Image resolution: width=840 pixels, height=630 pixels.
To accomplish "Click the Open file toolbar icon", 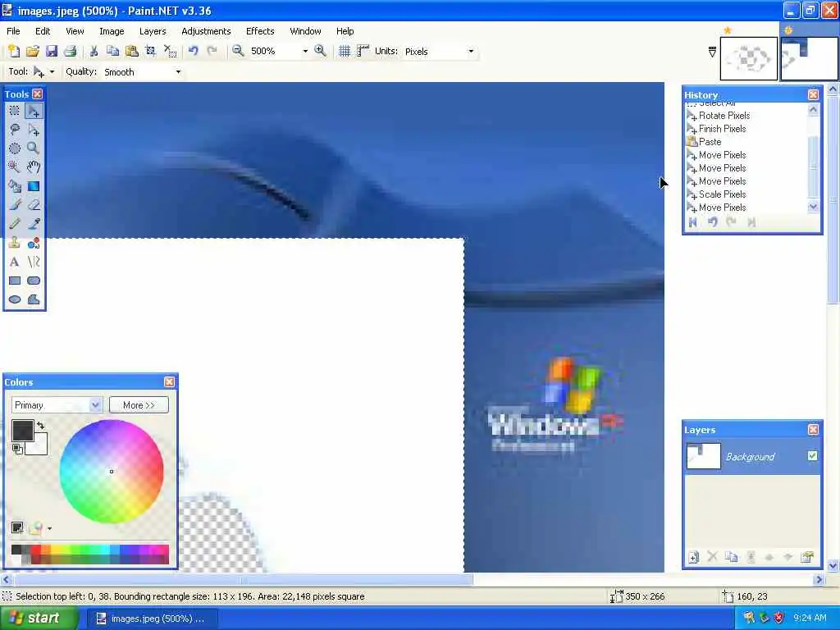I will pos(32,51).
